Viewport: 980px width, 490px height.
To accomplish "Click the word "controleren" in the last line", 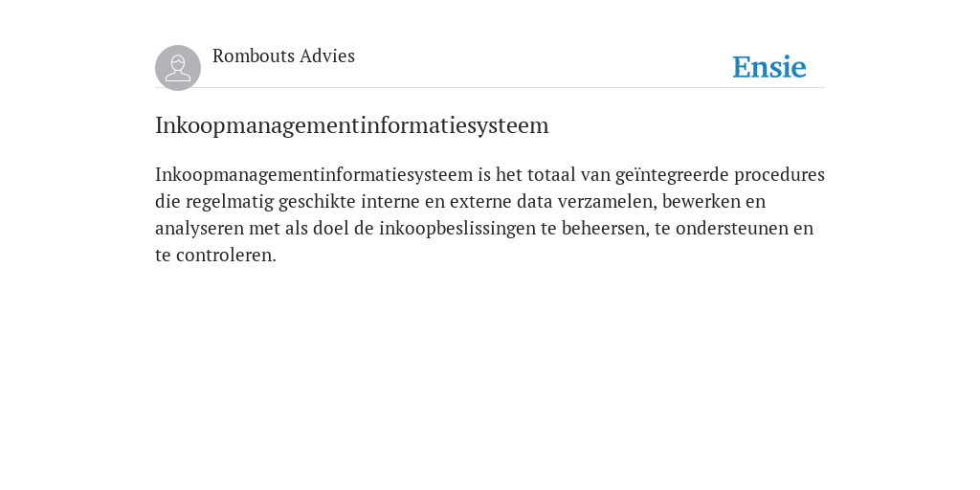I will click(x=224, y=255).
